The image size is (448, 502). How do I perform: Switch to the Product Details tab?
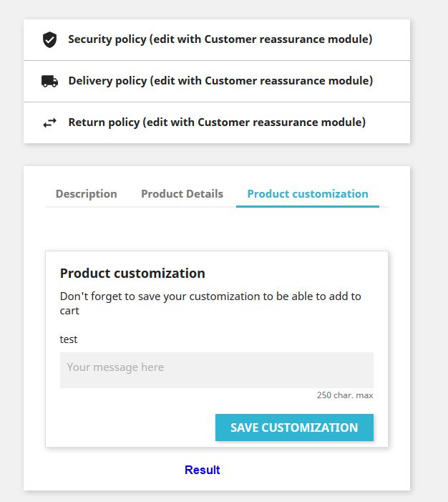[182, 194]
